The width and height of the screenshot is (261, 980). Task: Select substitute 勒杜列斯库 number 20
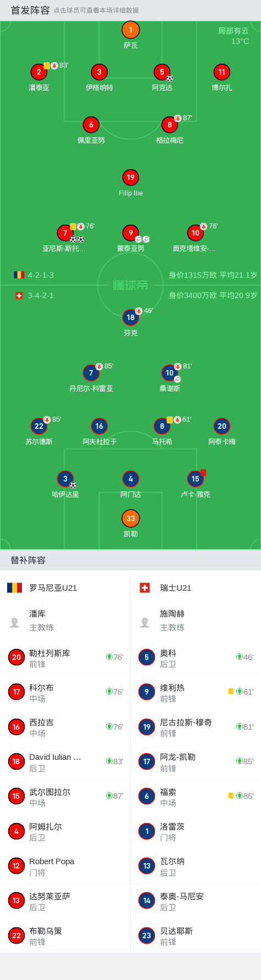(x=65, y=657)
